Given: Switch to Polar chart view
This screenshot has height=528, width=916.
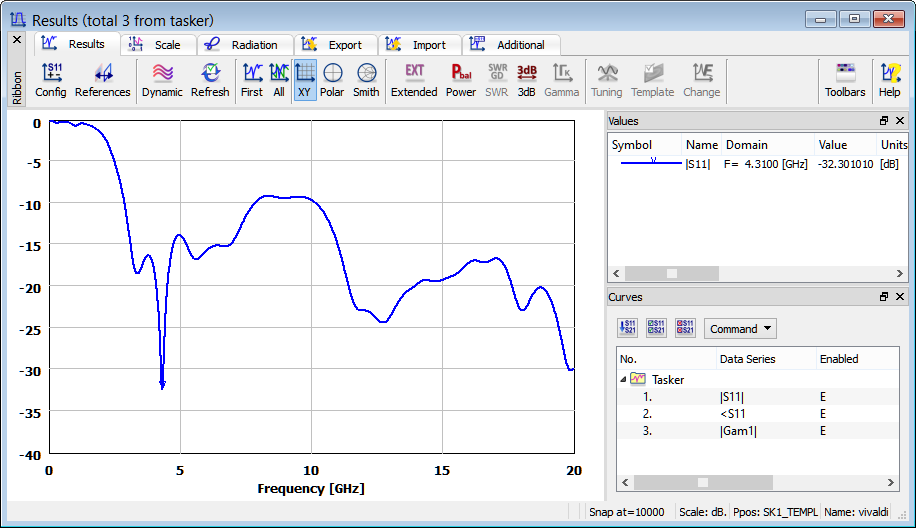Looking at the screenshot, I should click(x=332, y=81).
